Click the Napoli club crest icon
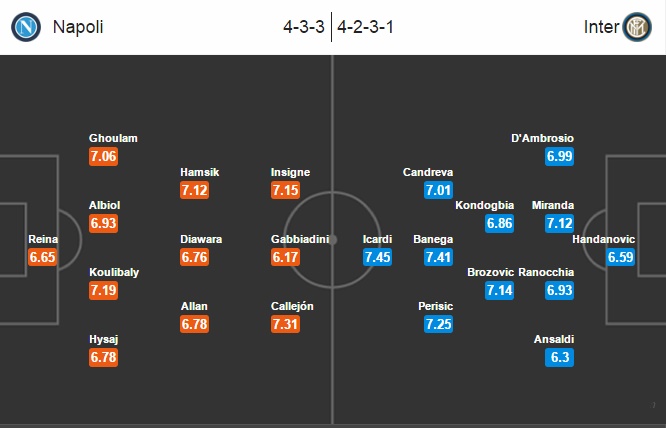 tap(26, 27)
